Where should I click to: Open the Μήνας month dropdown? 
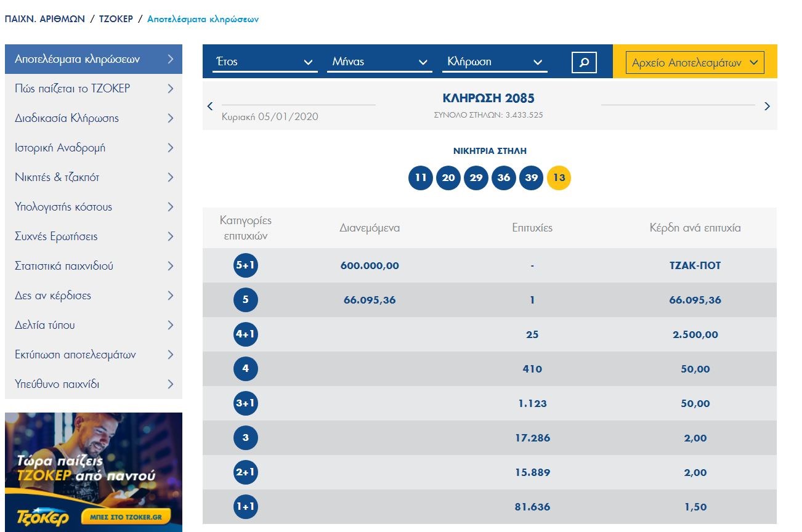379,62
